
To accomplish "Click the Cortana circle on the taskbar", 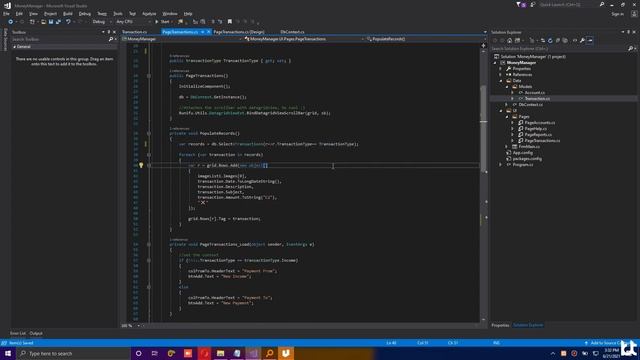I will tap(138, 353).
